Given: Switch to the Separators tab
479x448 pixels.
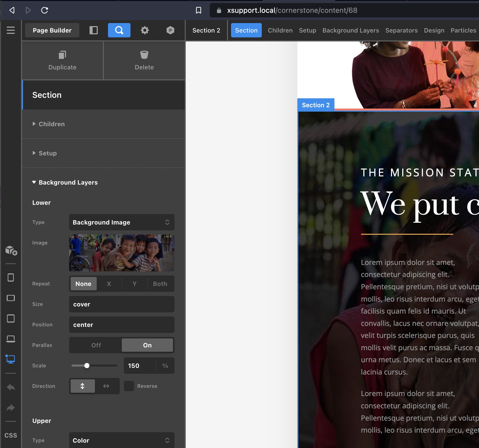Looking at the screenshot, I should [x=401, y=30].
